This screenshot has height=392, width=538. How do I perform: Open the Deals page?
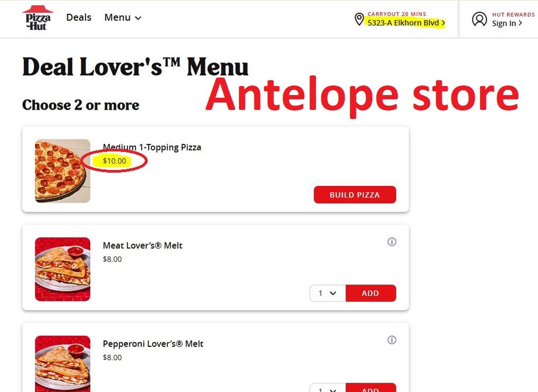[79, 18]
